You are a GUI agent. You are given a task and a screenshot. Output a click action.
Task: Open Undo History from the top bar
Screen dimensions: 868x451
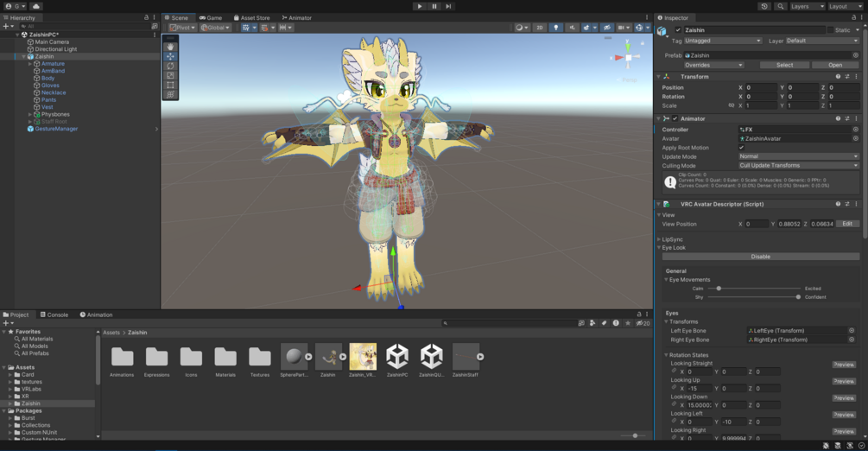coord(764,6)
